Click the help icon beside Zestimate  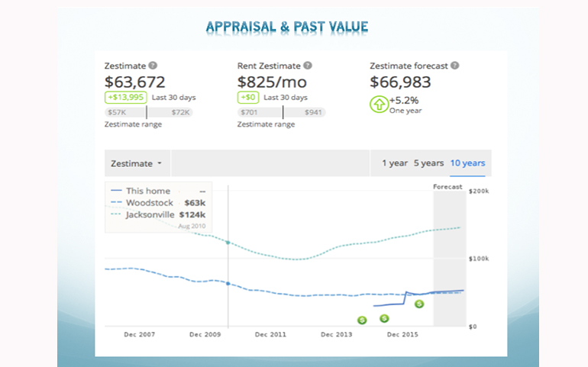[x=153, y=66]
